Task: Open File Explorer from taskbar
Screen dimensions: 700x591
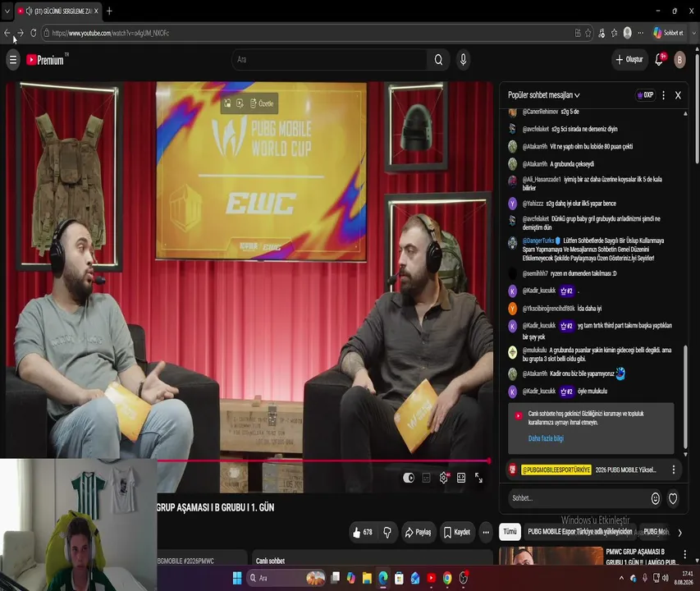Action: click(367, 579)
